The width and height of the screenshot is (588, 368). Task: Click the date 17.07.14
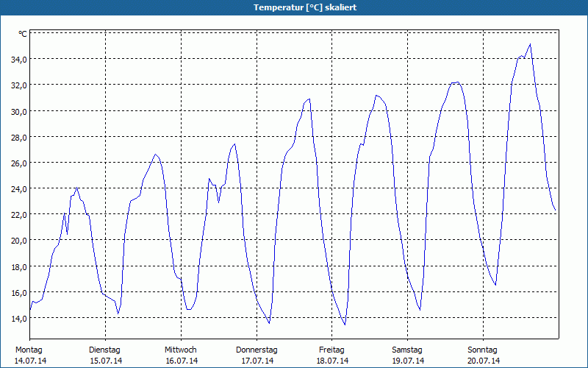[257, 361]
